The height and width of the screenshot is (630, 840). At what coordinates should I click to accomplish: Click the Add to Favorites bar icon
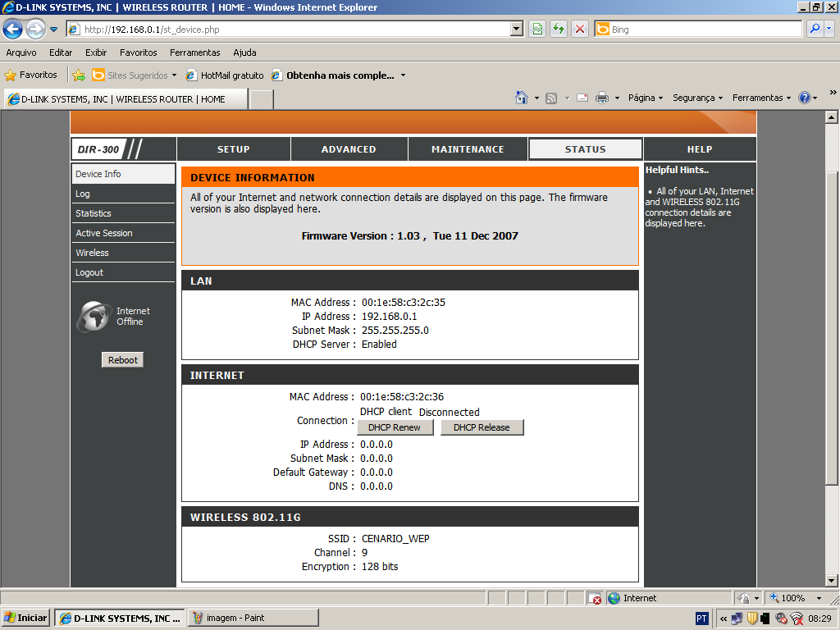[79, 75]
